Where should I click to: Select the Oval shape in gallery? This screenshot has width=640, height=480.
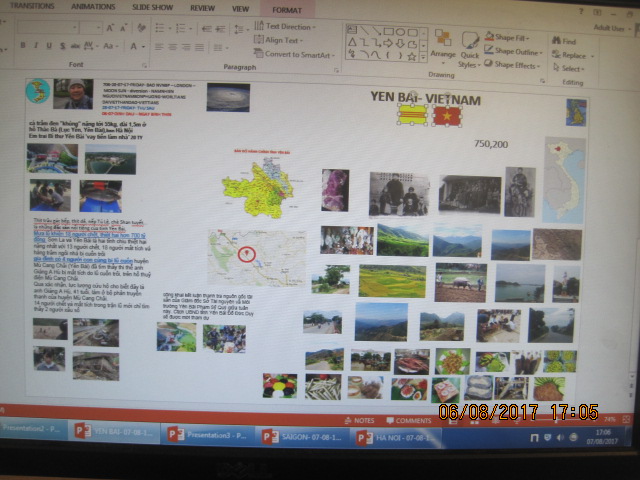pos(400,32)
